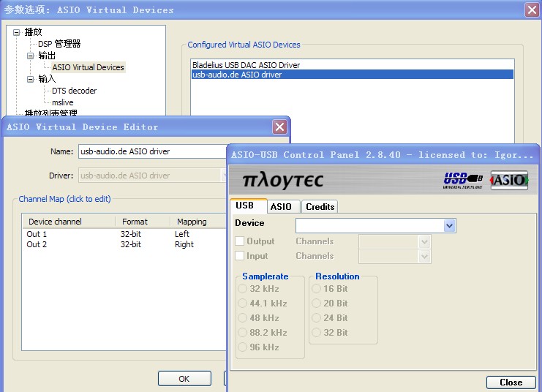This screenshot has width=542, height=392.
Task: Close the ASIO Virtual Device Editor window
Action: click(279, 127)
